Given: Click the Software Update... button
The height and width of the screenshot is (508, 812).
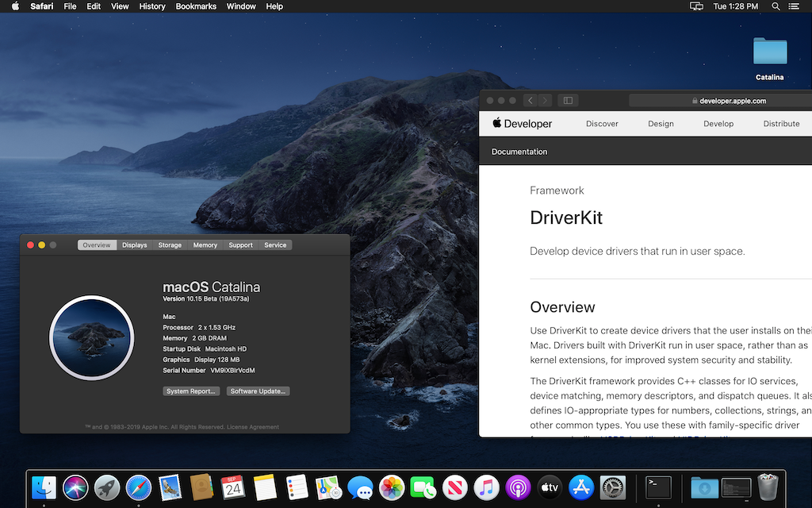Looking at the screenshot, I should point(258,391).
